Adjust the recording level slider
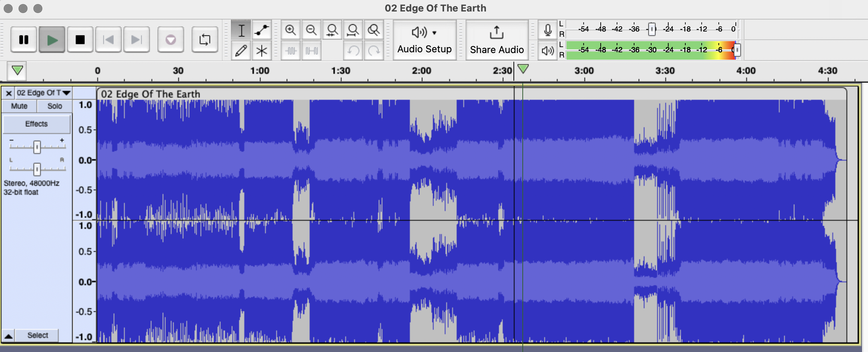Image resolution: width=868 pixels, height=352 pixels. point(652,29)
